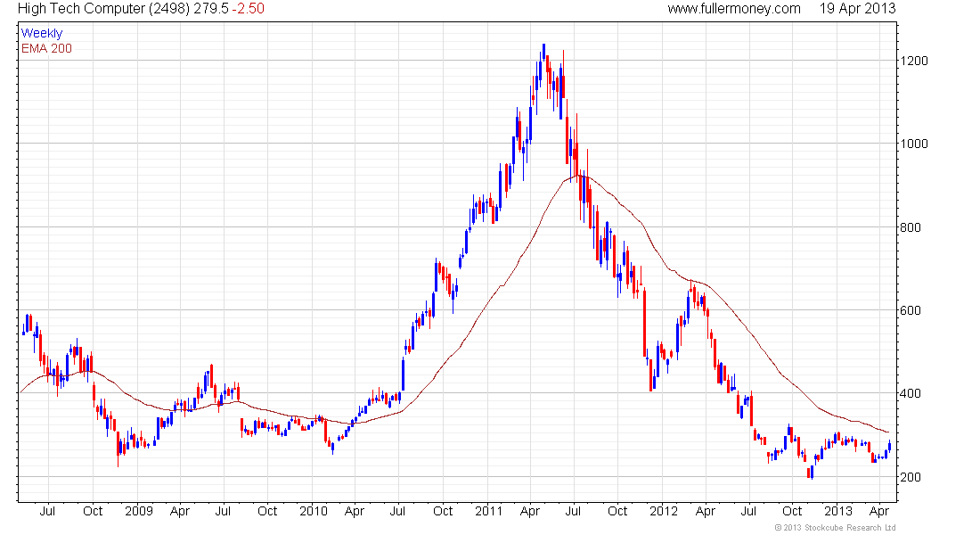Open the www.fullermoney.com website text

pos(734,9)
